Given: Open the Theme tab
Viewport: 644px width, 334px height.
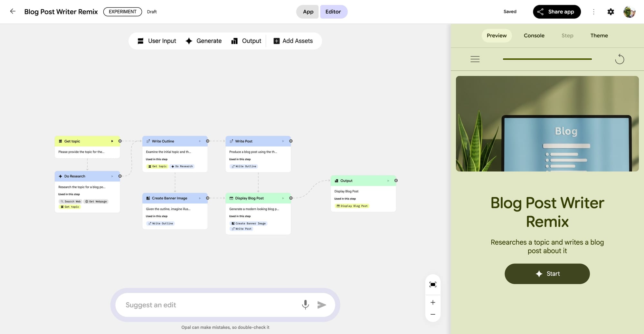Looking at the screenshot, I should click(x=599, y=36).
